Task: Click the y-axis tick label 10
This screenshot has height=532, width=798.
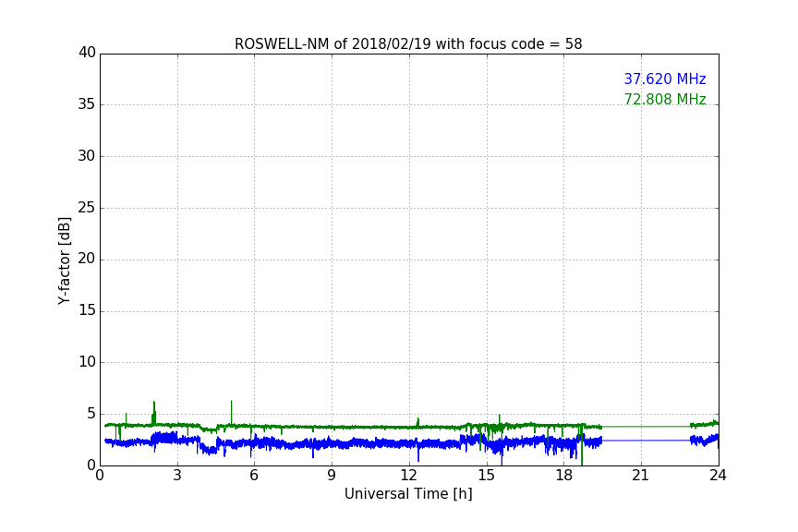Action: (87, 362)
